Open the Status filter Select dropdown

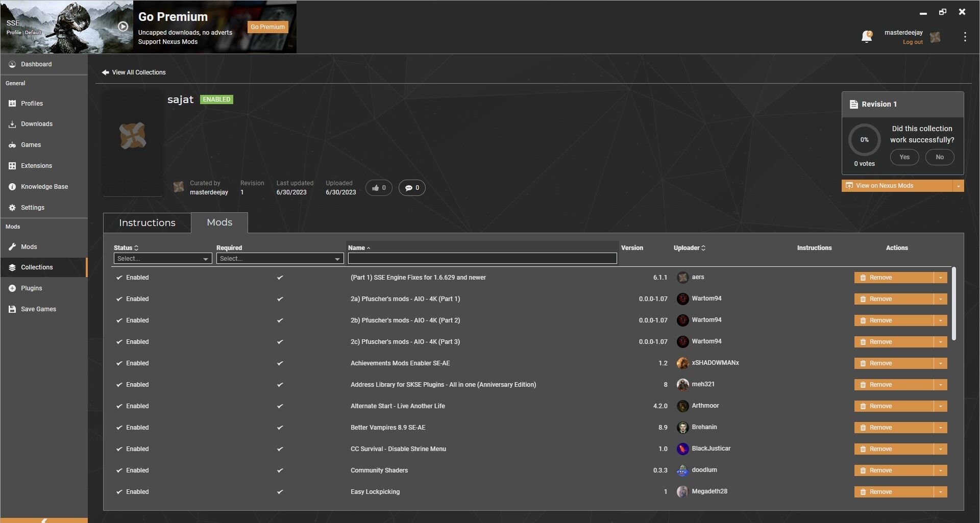(x=163, y=259)
